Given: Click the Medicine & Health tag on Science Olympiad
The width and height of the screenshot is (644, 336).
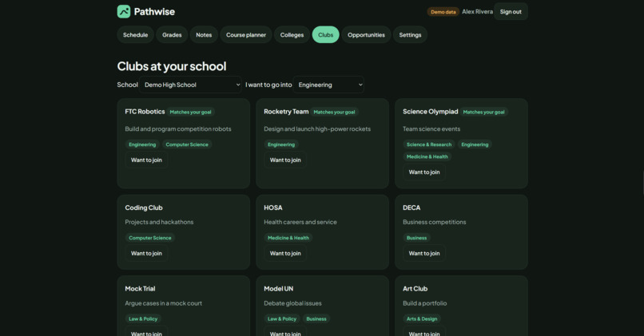Looking at the screenshot, I should 427,156.
